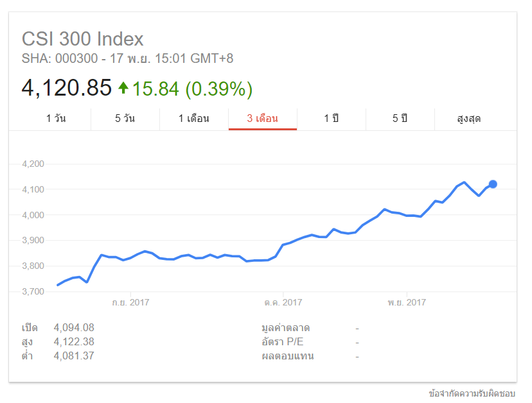This screenshot has height=403, width=532.
Task: Click the เปิด opening value 4,094.08
Action: pos(74,328)
